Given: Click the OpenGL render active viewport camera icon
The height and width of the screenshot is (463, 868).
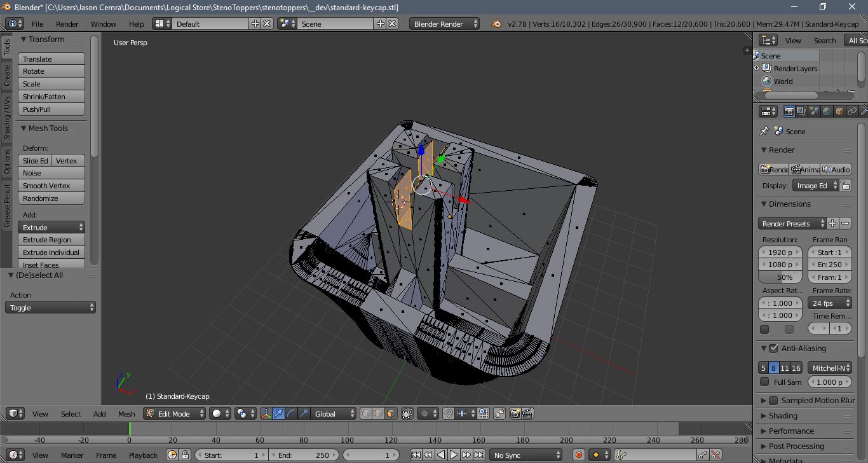Looking at the screenshot, I should 515,413.
